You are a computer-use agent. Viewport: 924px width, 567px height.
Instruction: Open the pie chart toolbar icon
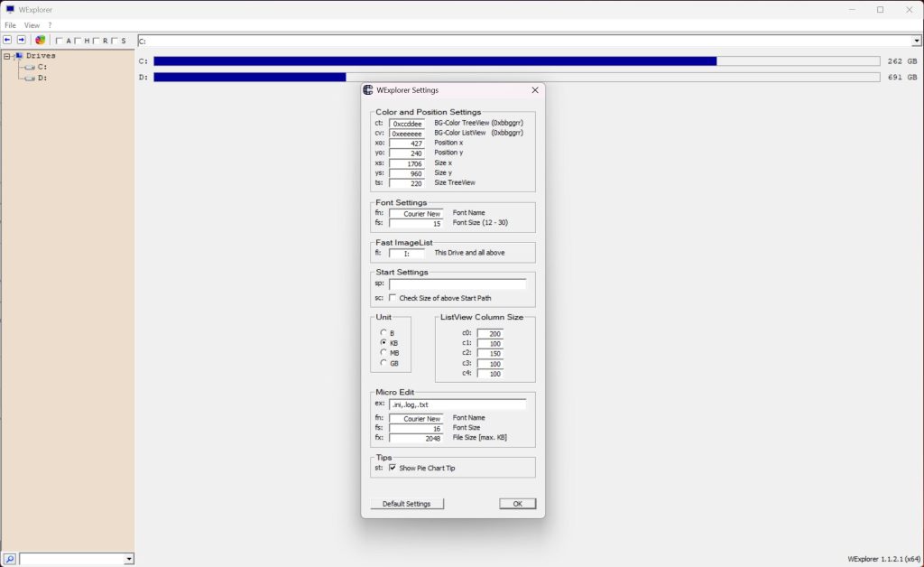40,40
